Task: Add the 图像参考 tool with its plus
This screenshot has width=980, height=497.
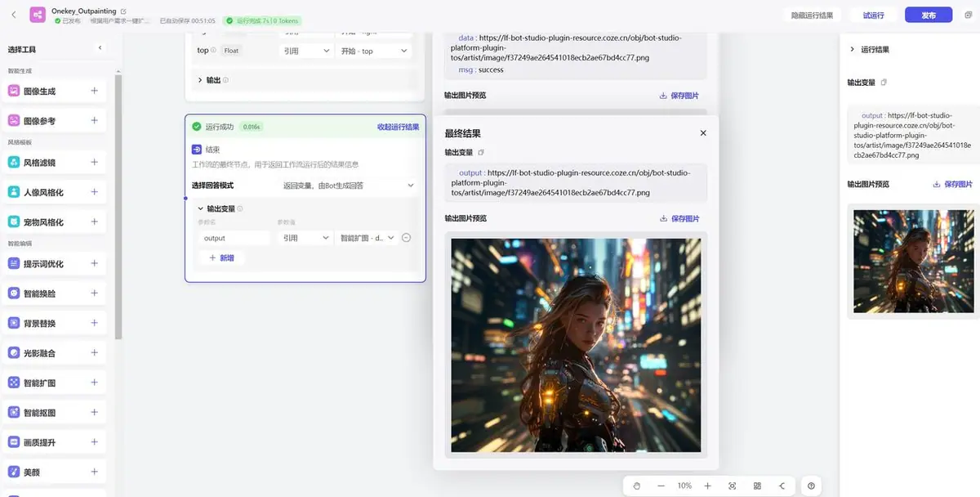Action: pyautogui.click(x=94, y=120)
